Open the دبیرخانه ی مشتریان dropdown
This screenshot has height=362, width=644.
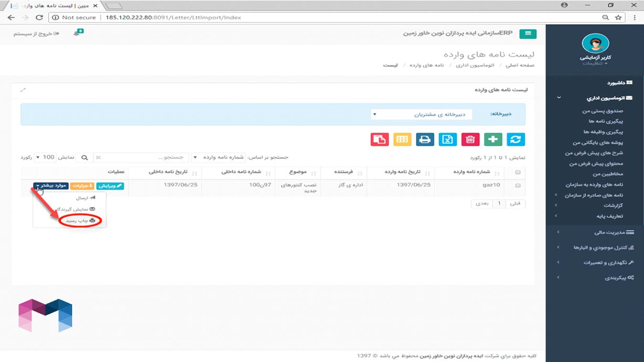[421, 114]
